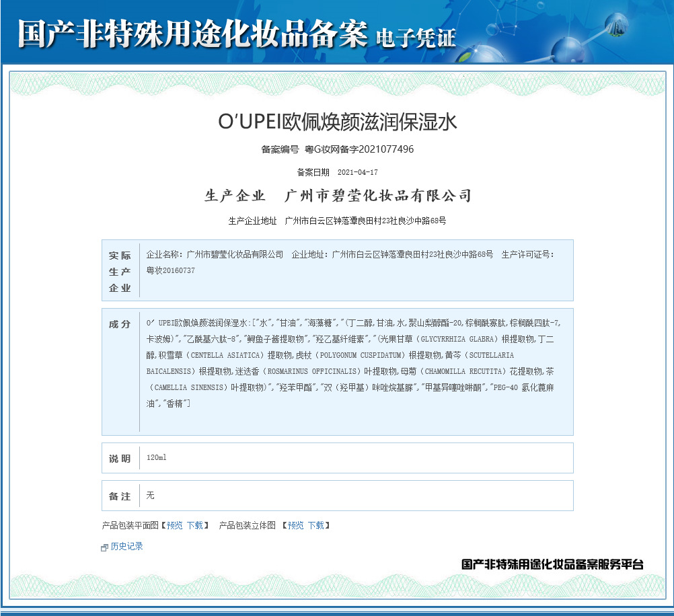Preview the product packaging flat image

(x=174, y=525)
